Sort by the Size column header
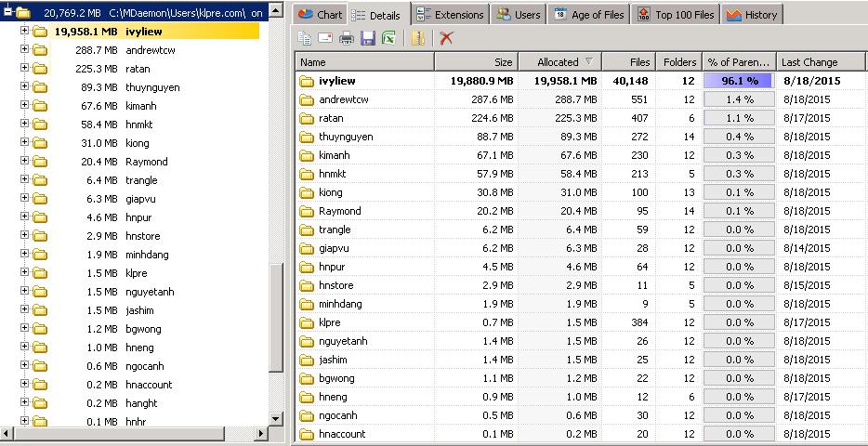The image size is (868, 446). [x=476, y=62]
